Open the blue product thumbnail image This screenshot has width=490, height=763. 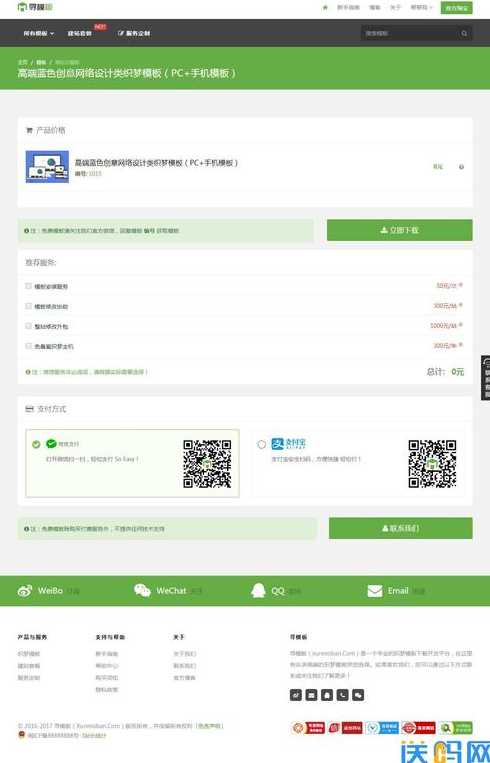pyautogui.click(x=47, y=166)
